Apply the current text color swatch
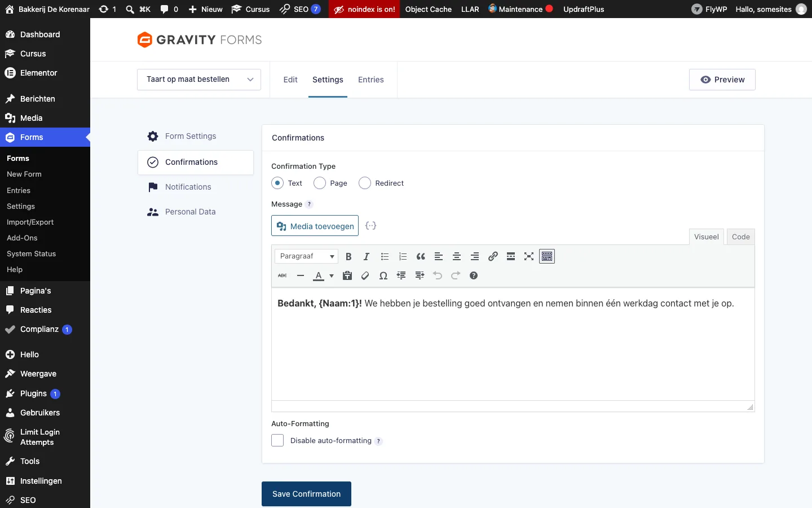The image size is (812, 508). [319, 275]
